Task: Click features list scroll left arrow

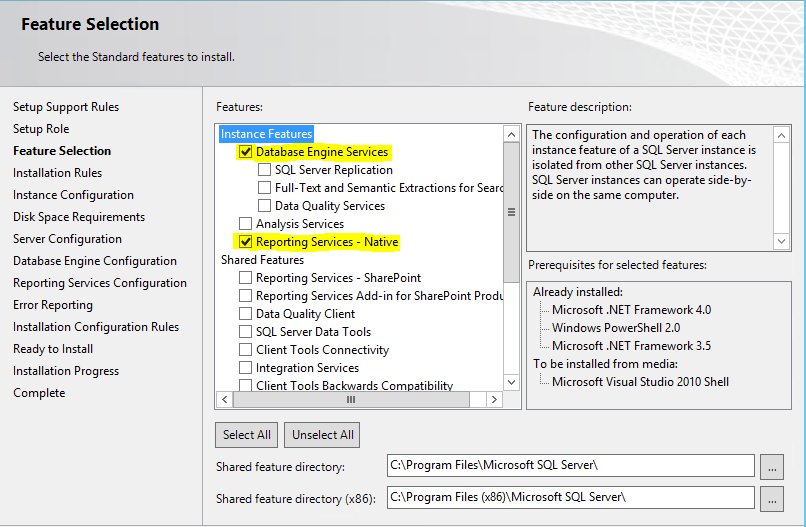Action: 225,399
